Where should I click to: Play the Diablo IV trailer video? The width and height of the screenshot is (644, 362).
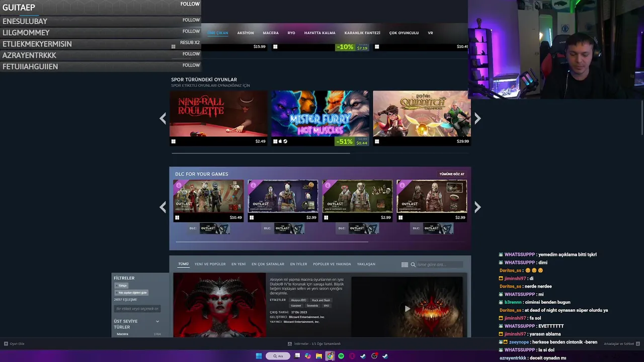pyautogui.click(x=407, y=308)
